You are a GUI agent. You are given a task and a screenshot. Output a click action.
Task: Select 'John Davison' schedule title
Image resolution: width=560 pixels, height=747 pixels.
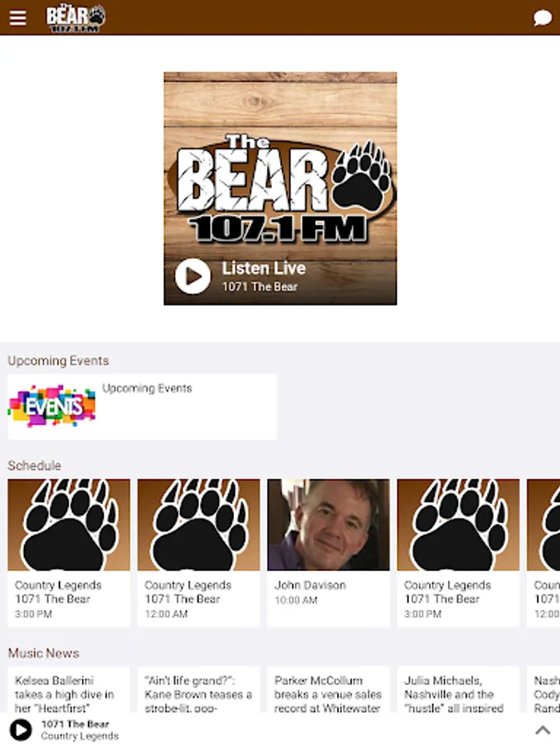point(310,585)
